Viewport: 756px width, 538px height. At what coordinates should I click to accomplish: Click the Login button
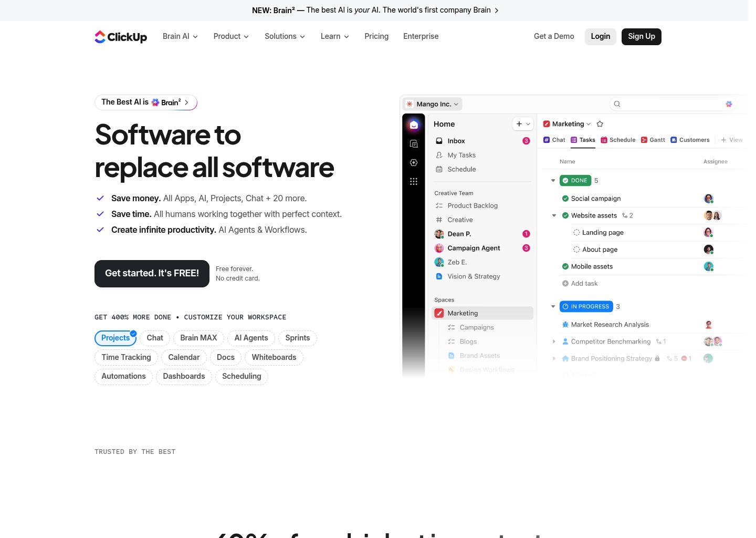pyautogui.click(x=601, y=37)
